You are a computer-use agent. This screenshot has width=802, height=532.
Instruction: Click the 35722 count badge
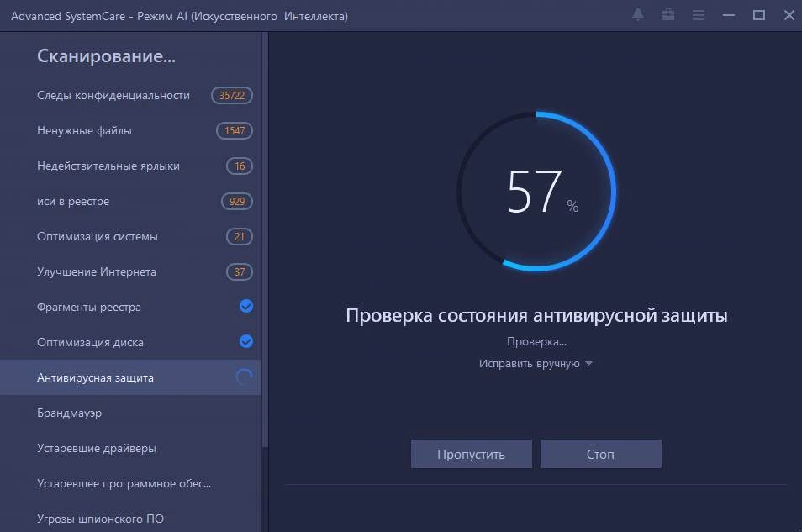pyautogui.click(x=232, y=95)
